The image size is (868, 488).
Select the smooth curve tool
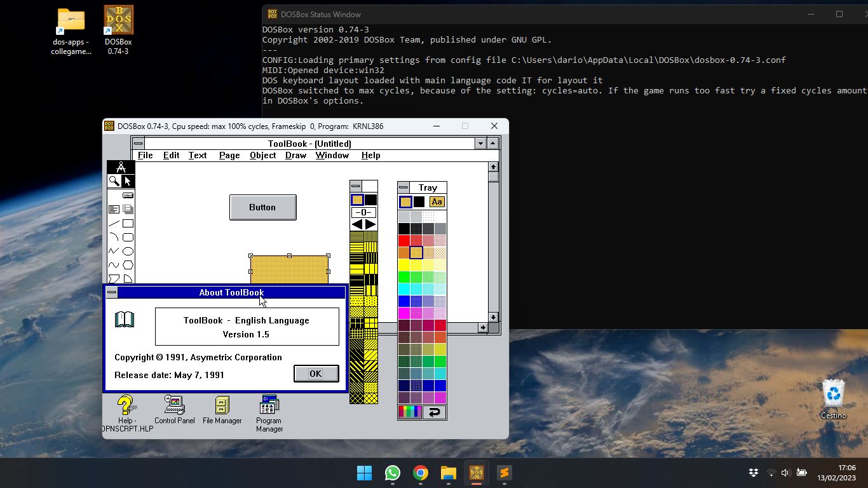click(114, 265)
